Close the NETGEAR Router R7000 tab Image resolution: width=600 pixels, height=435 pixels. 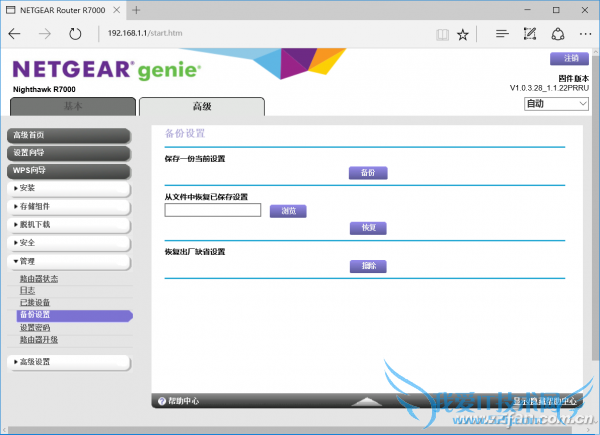click(x=117, y=10)
